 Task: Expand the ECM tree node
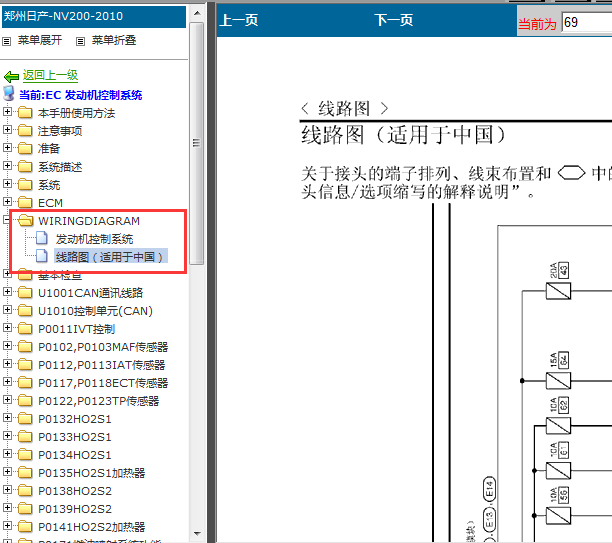tap(7, 201)
